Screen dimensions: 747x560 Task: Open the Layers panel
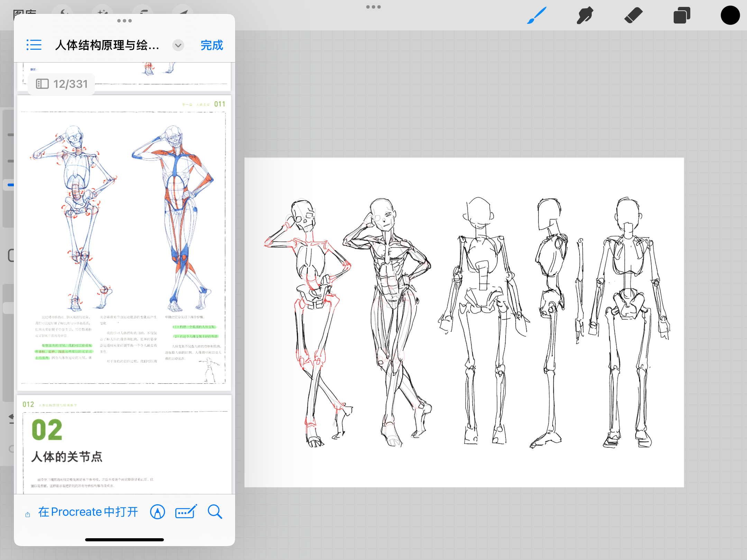[682, 16]
